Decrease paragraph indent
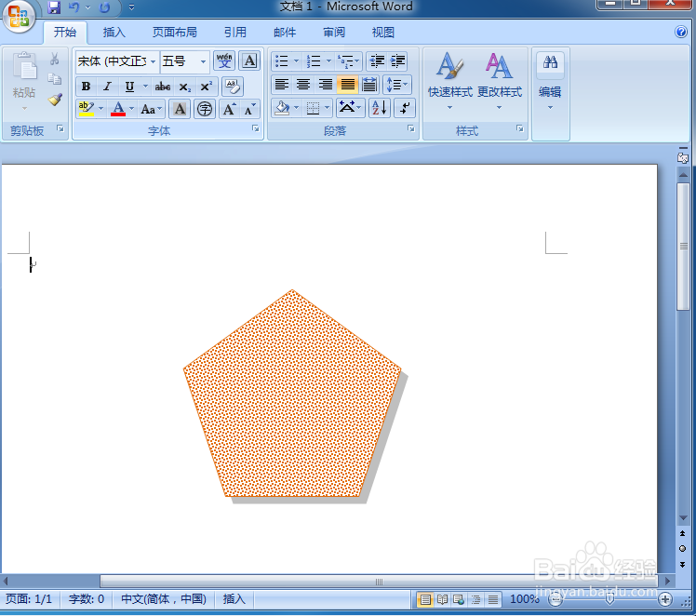 tap(377, 60)
